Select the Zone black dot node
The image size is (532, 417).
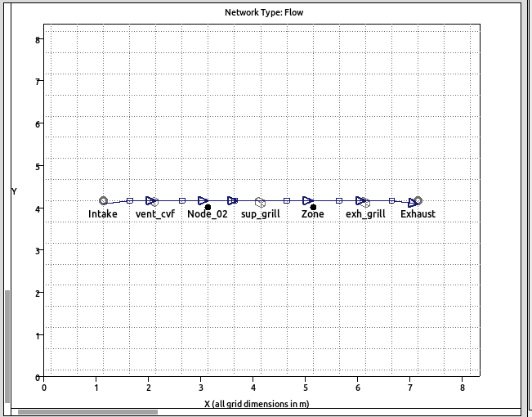pyautogui.click(x=313, y=207)
